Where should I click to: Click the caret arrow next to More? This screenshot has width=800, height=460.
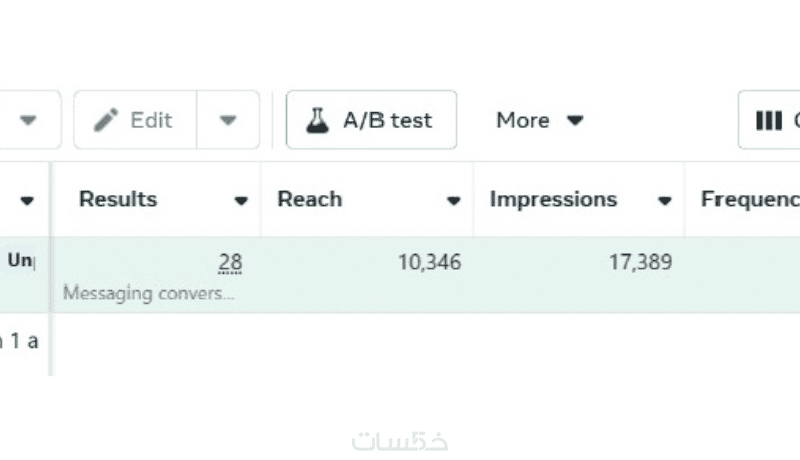575,120
